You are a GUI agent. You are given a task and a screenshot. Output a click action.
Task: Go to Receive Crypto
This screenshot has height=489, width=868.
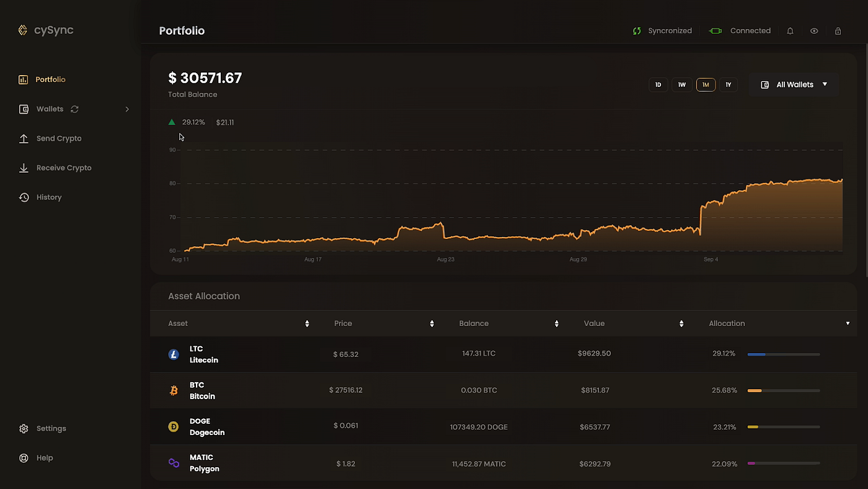point(64,168)
